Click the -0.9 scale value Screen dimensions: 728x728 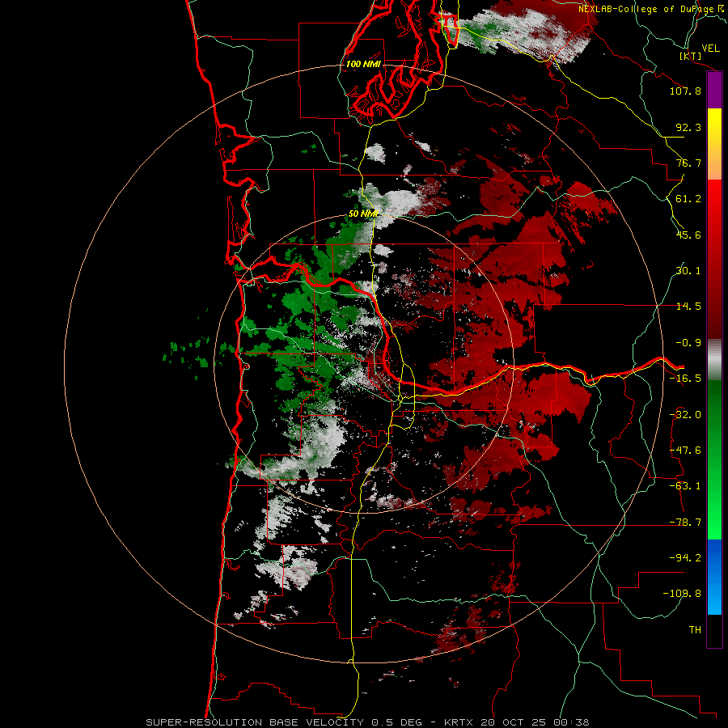click(x=688, y=343)
